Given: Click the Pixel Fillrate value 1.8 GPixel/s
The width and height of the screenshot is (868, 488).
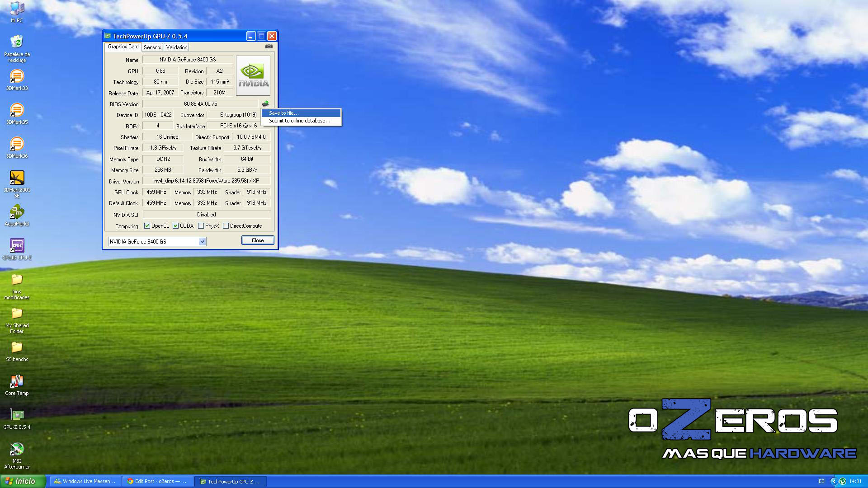Looking at the screenshot, I should 163,148.
